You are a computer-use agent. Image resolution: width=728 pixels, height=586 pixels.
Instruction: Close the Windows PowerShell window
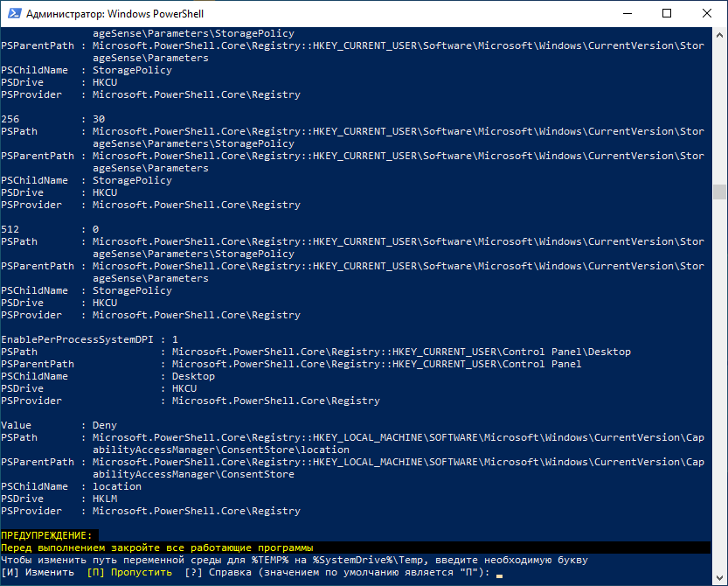707,13
